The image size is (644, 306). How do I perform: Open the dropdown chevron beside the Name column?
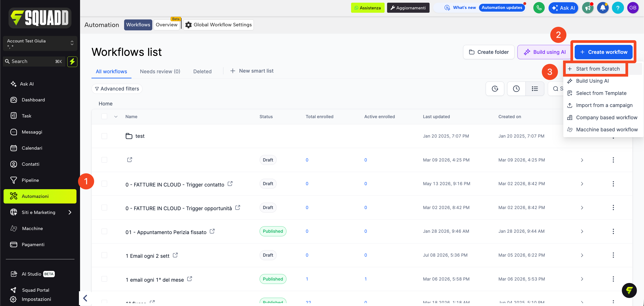116,117
